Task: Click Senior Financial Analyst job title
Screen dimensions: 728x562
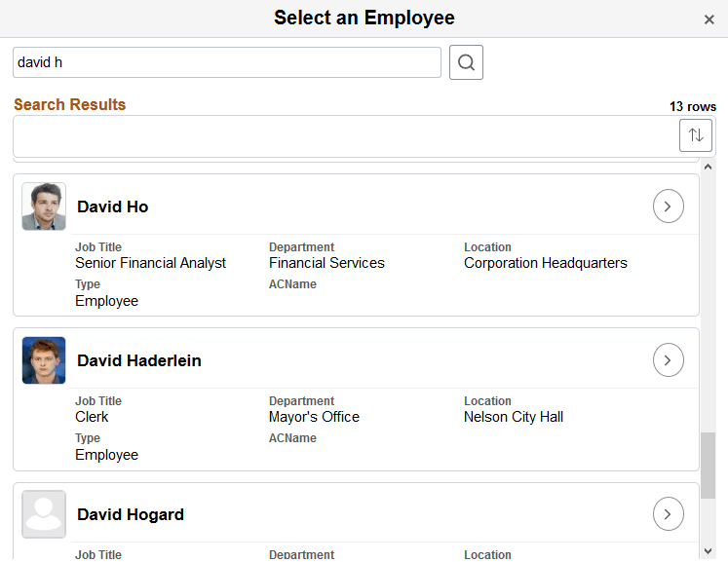Action: tap(150, 263)
